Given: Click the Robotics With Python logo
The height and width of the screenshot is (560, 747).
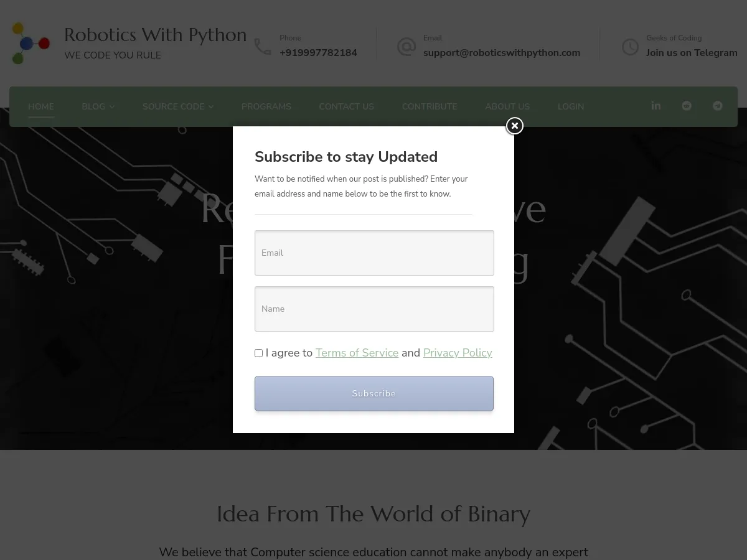Looking at the screenshot, I should [x=31, y=43].
